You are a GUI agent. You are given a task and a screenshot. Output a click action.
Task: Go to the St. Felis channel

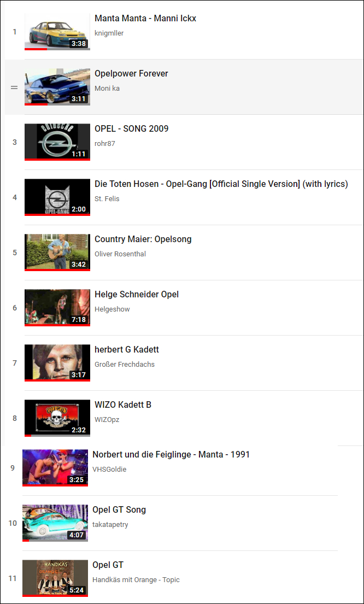108,199
